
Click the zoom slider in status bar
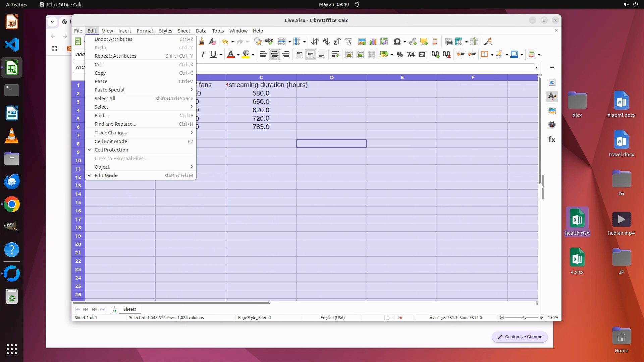click(x=524, y=318)
